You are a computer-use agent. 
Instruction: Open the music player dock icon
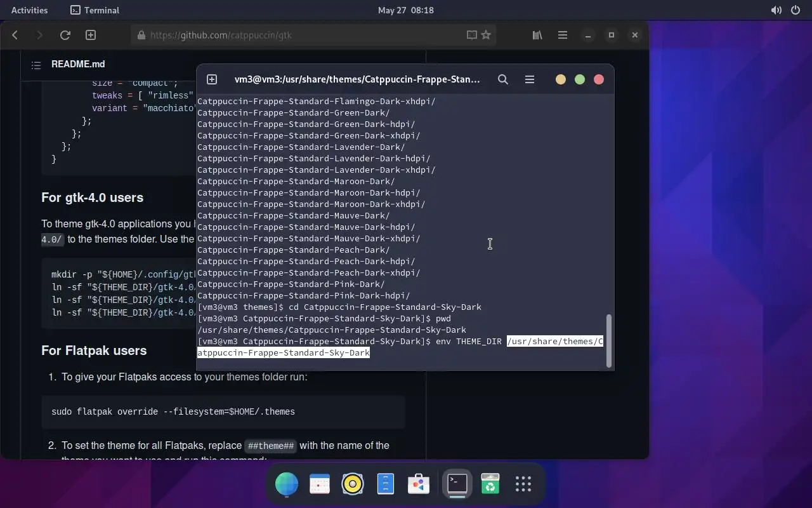pyautogui.click(x=353, y=485)
